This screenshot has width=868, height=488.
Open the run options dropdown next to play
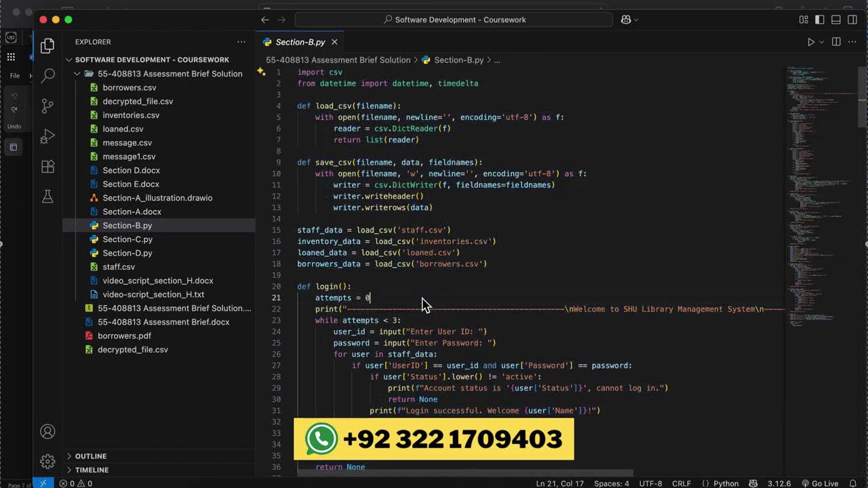click(821, 42)
